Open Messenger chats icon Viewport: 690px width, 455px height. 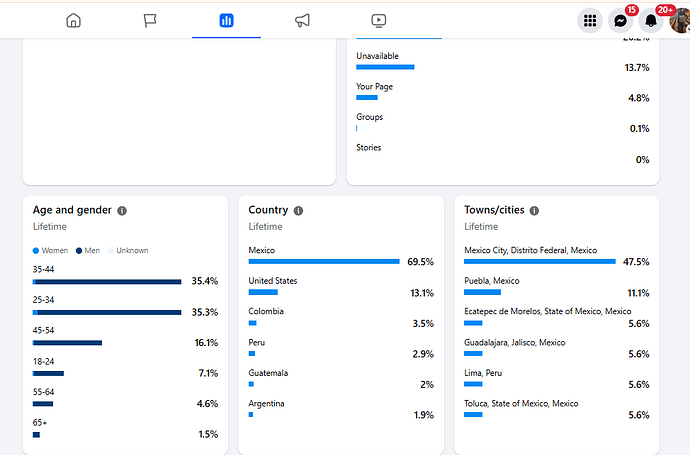pos(621,20)
